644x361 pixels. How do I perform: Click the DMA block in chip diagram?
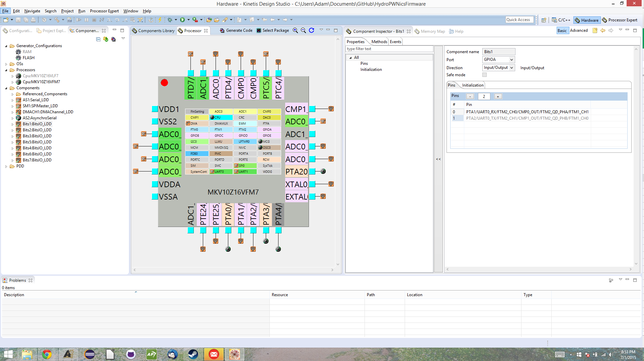click(x=197, y=124)
